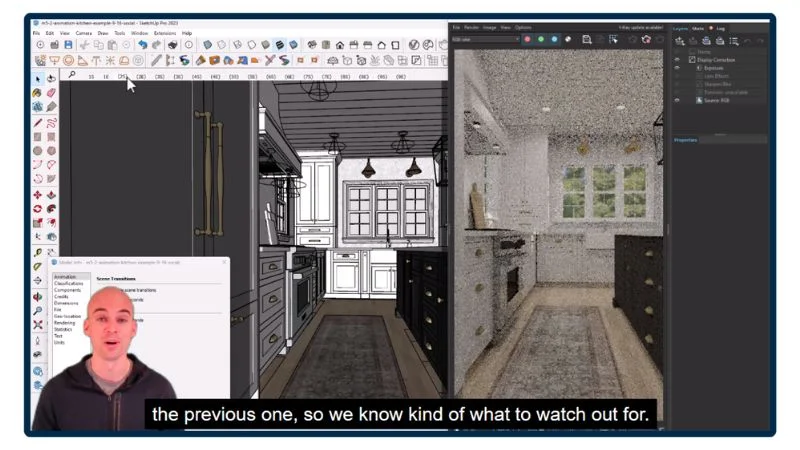Switch to the Stats tab

698,29
